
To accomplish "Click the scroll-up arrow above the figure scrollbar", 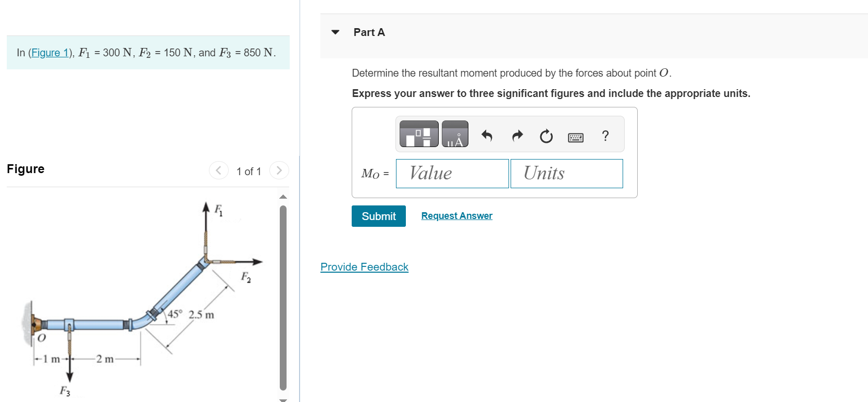I will click(283, 197).
